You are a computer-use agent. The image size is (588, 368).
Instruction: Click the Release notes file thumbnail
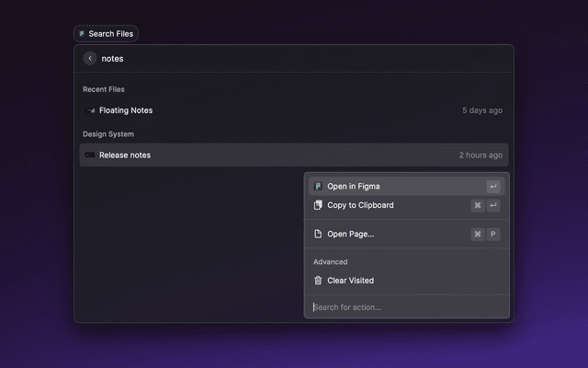(x=90, y=155)
